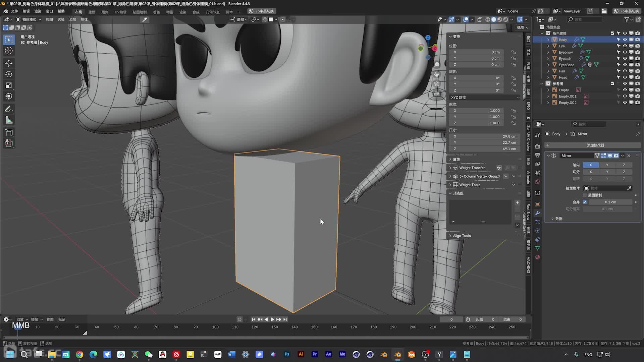Screen dimensions: 644x362
Task: Activate the Select Box tool
Action: coord(9,40)
